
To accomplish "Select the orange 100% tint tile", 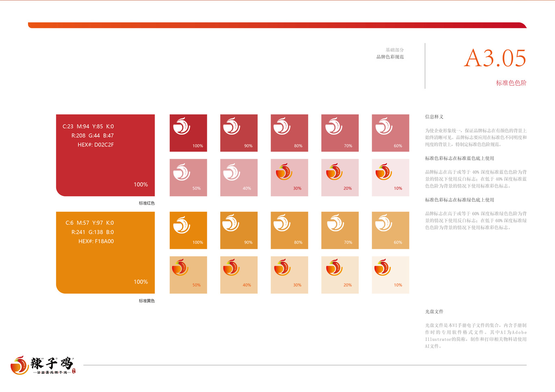I will 188,230.
